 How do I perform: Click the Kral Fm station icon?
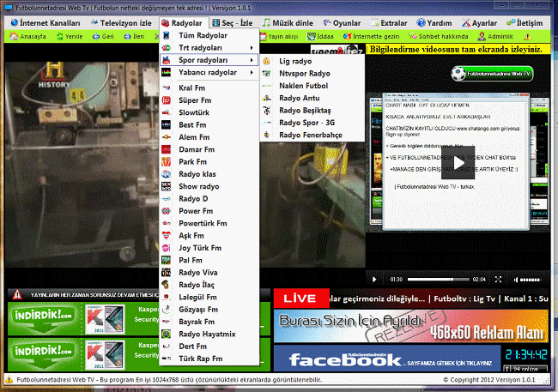click(x=167, y=87)
